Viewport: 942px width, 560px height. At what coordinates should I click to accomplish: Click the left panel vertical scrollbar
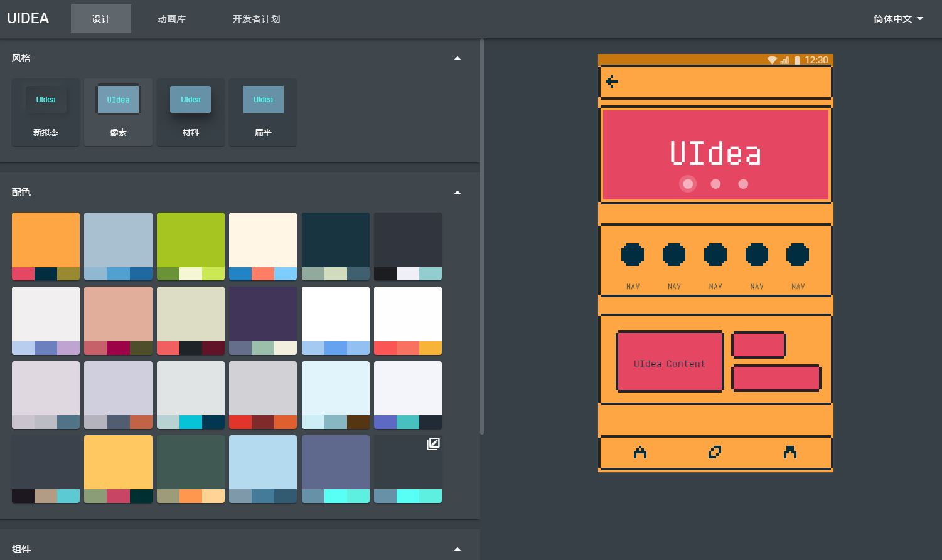pos(482,237)
